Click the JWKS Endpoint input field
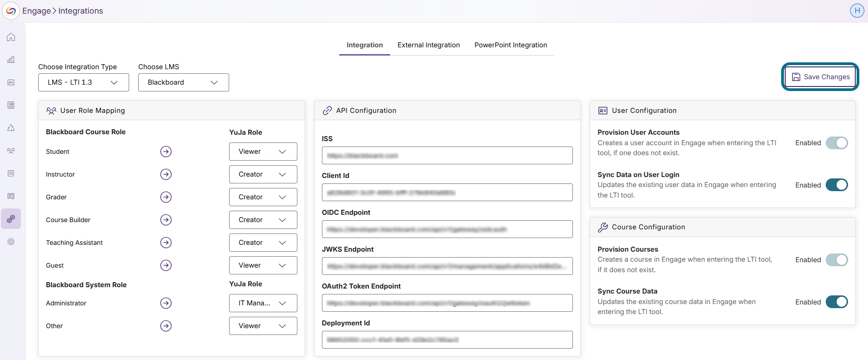This screenshot has height=360, width=868. pyautogui.click(x=447, y=266)
